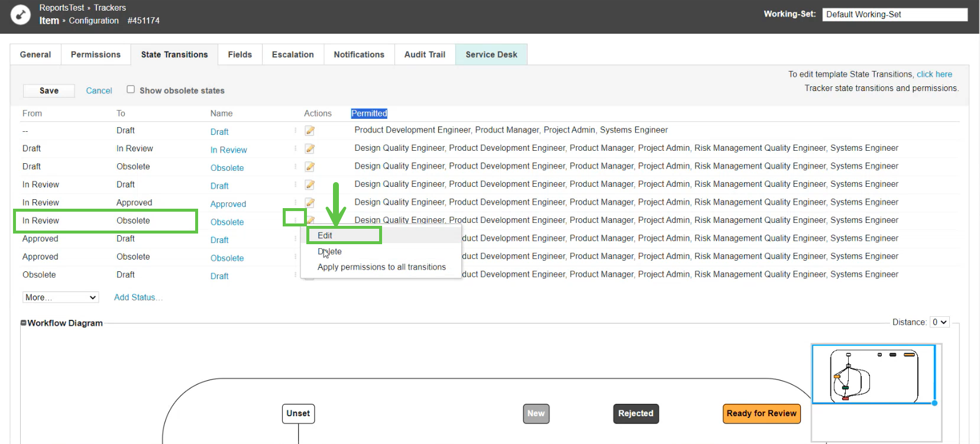Enable Show obsolete states checkbox

click(x=131, y=89)
